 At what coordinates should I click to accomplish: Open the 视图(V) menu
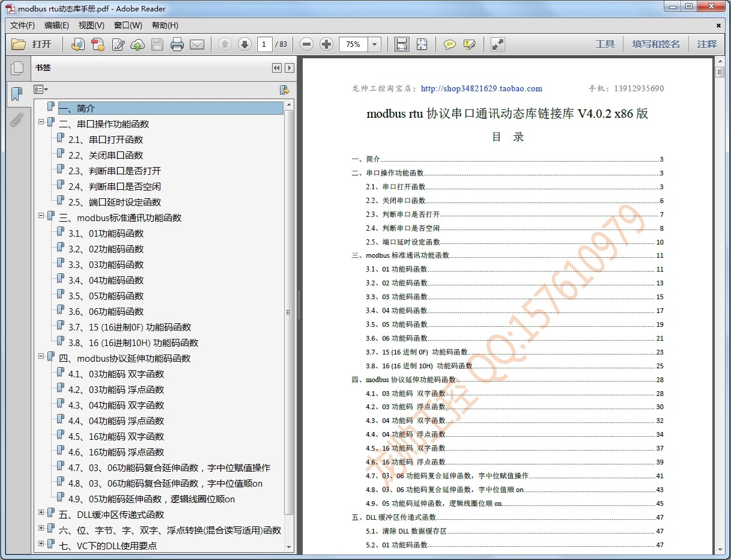click(x=90, y=25)
